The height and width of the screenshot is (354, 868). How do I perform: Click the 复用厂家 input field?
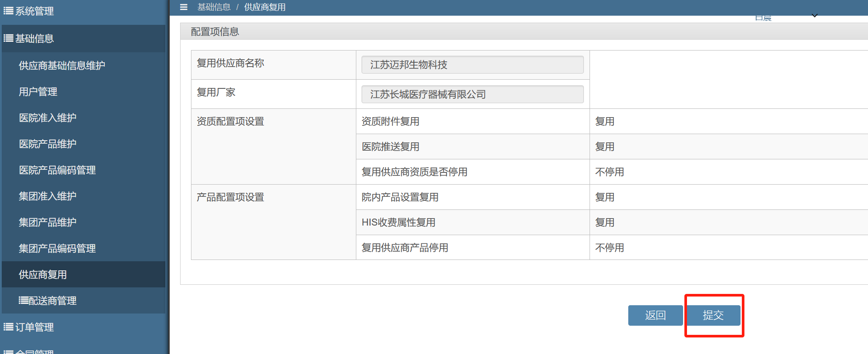[473, 94]
